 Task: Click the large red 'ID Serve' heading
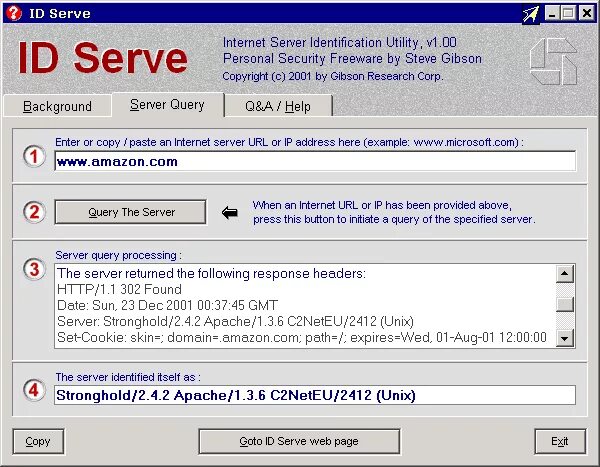(103, 58)
